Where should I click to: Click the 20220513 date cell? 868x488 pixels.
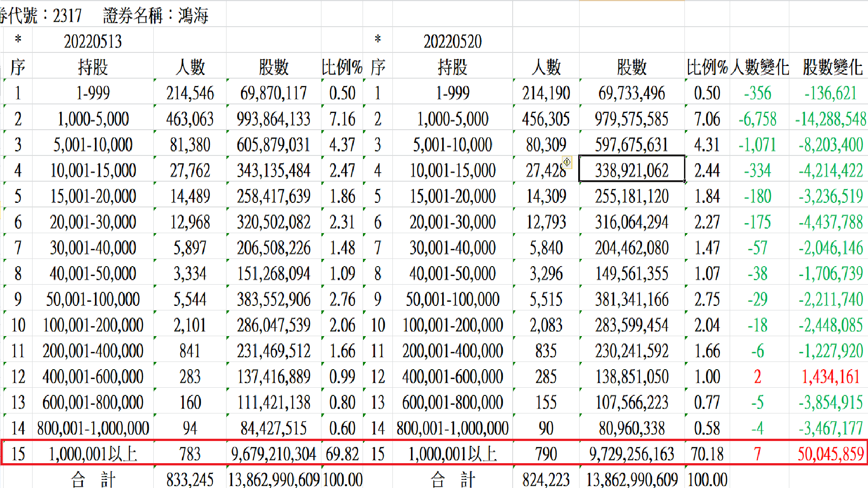[x=93, y=42]
